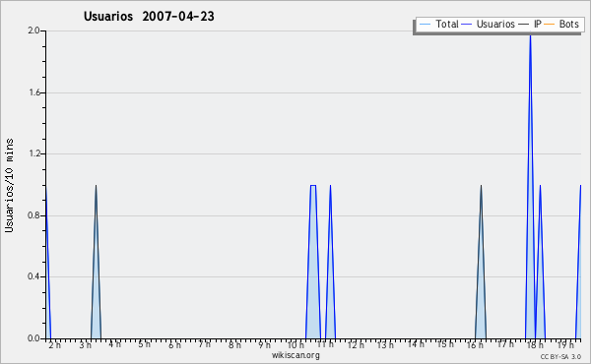Click the 17 h x-axis label
Screen dimensions: 591x364
coord(505,344)
